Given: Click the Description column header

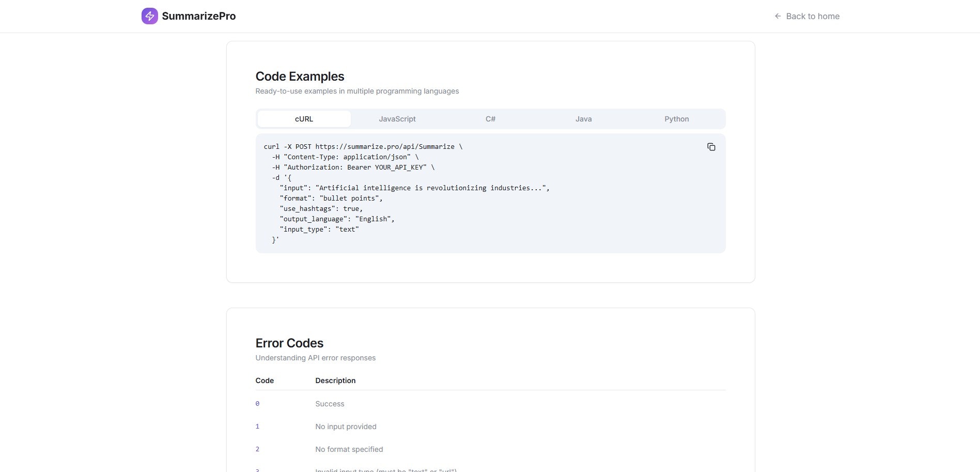Looking at the screenshot, I should coord(335,380).
